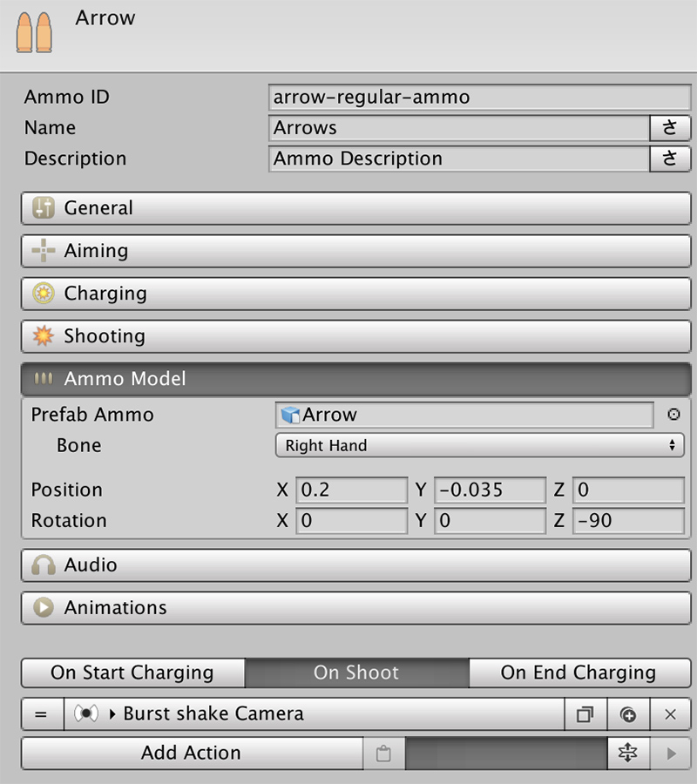Switch to the On End Charging tab
This screenshot has height=784, width=697.
click(580, 672)
